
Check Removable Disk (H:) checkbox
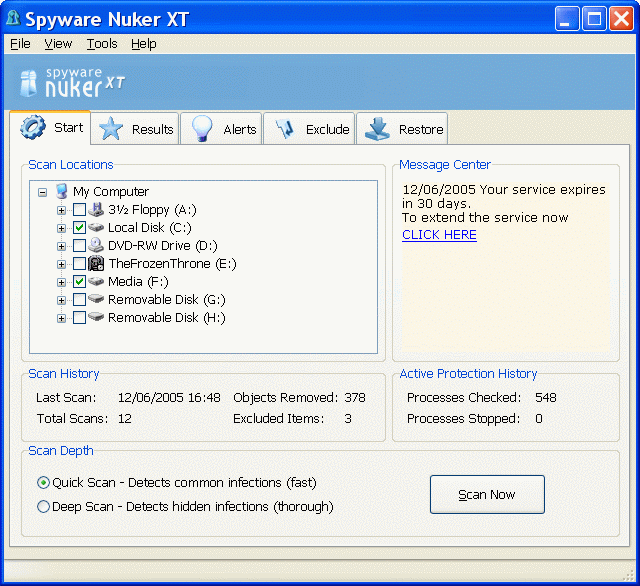coord(79,317)
